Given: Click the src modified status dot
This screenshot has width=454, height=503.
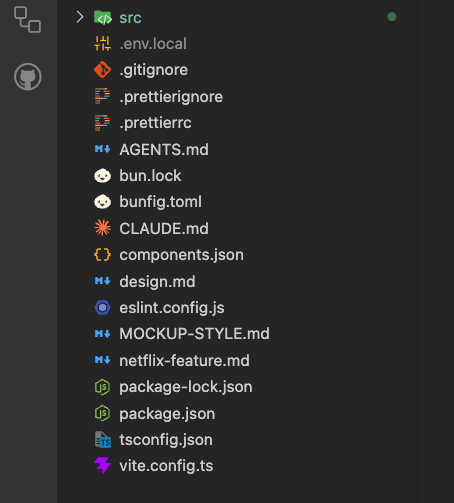Looking at the screenshot, I should pyautogui.click(x=392, y=17).
